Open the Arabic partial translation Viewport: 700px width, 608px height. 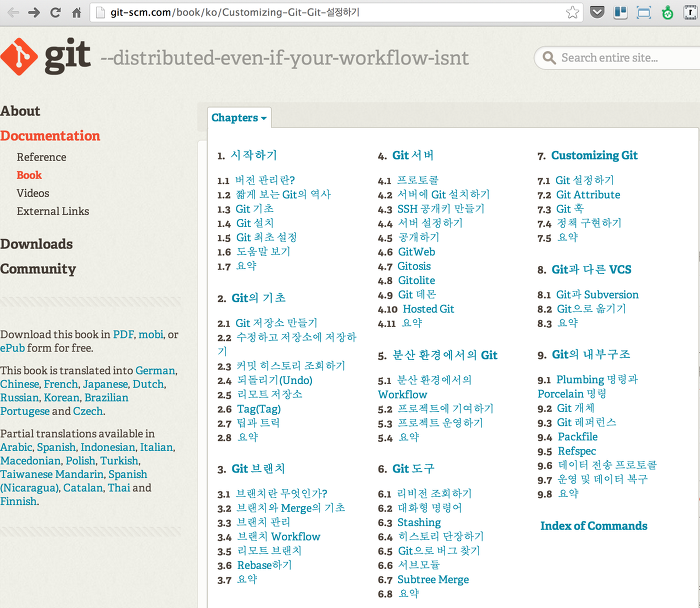click(16, 447)
